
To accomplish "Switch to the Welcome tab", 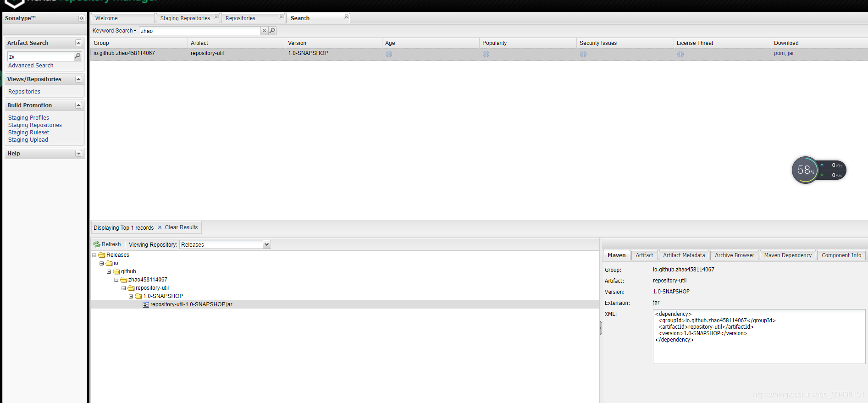I will pos(122,18).
